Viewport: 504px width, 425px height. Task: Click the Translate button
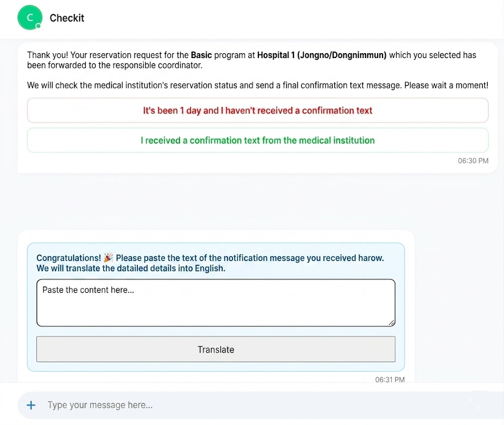click(x=216, y=349)
